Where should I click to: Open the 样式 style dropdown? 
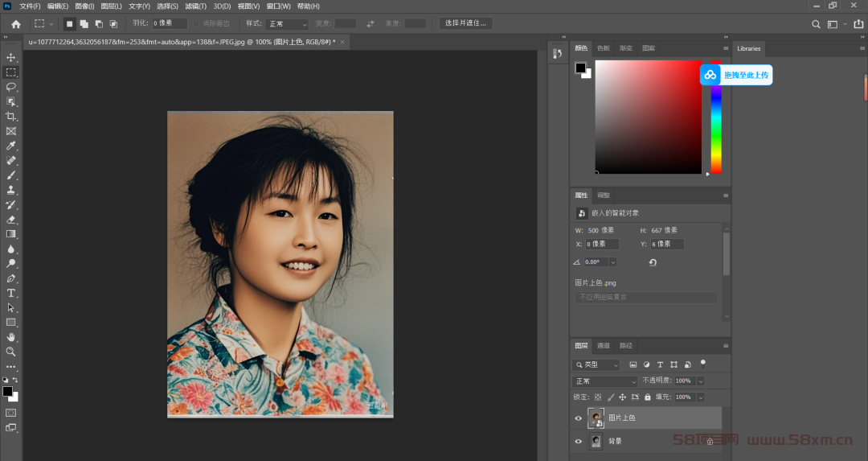click(288, 24)
